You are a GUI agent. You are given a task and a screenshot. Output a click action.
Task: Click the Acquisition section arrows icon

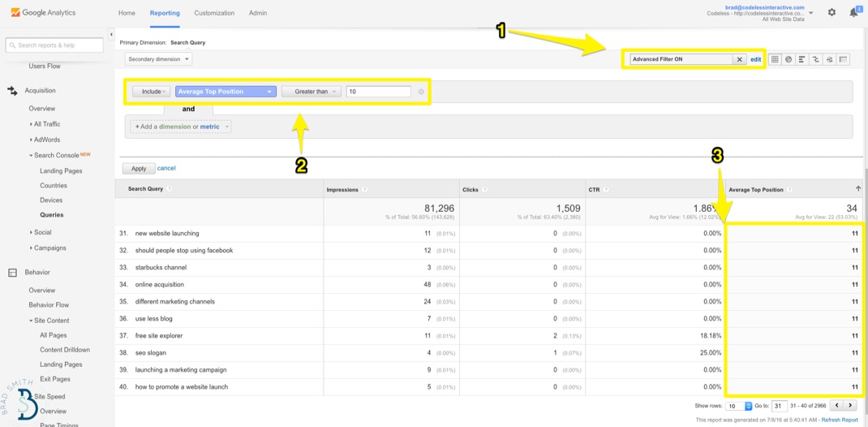[12, 90]
